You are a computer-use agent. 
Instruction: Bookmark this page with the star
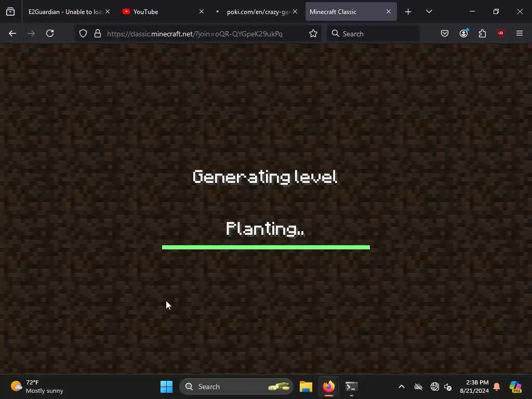tap(313, 34)
